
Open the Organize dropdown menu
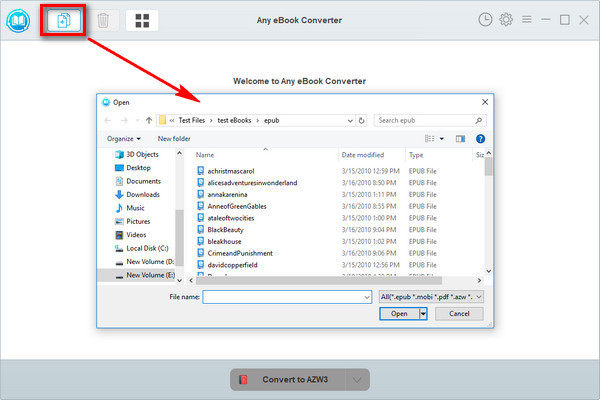[124, 139]
